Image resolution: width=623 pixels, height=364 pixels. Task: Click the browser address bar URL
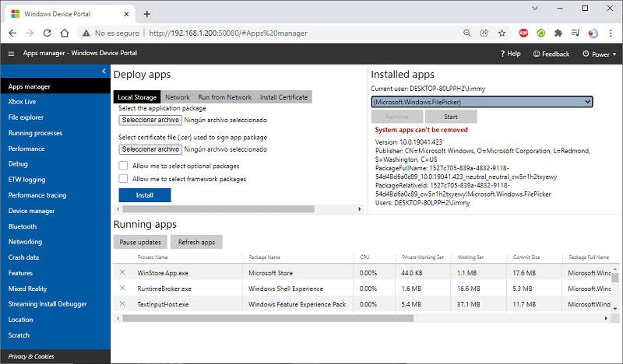click(x=228, y=33)
